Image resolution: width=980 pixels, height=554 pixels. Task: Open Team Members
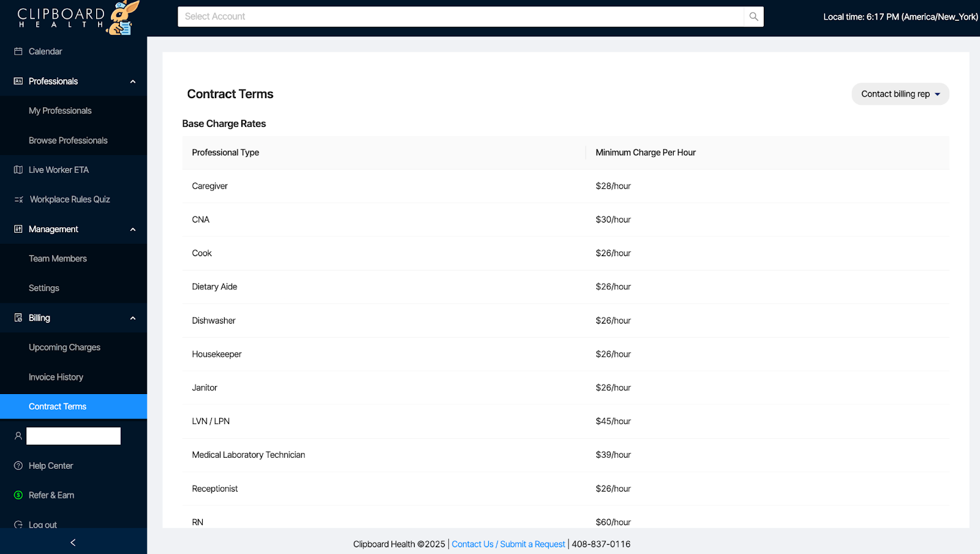[58, 259]
